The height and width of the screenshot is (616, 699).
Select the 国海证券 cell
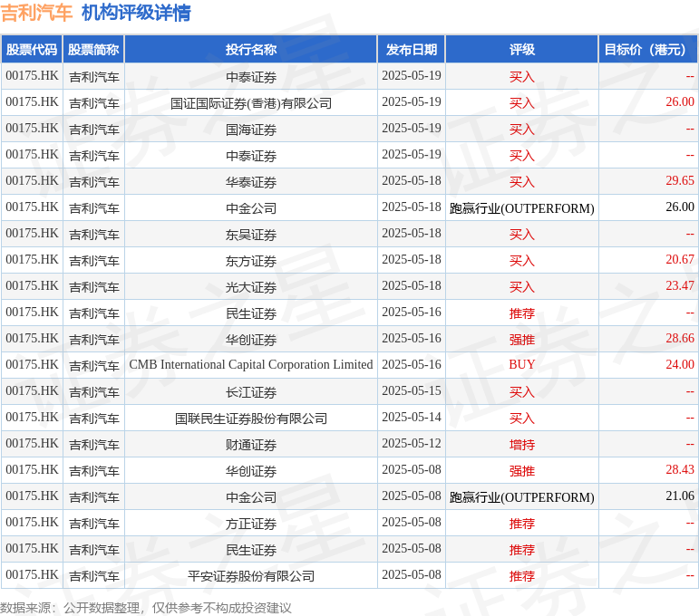(251, 130)
